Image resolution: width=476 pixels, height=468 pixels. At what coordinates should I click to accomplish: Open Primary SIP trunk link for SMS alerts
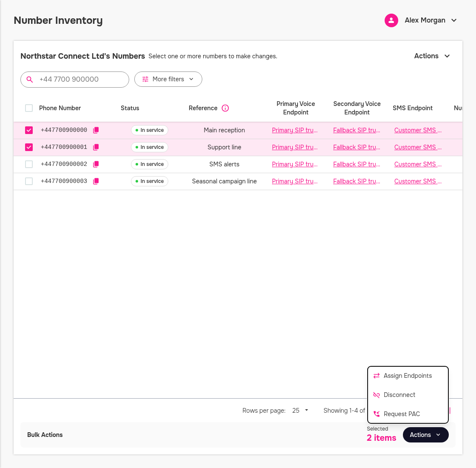coord(295,164)
